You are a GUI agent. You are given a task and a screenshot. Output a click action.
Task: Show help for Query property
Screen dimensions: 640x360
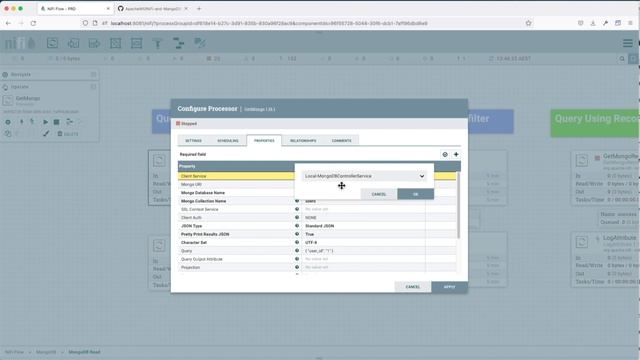click(297, 251)
